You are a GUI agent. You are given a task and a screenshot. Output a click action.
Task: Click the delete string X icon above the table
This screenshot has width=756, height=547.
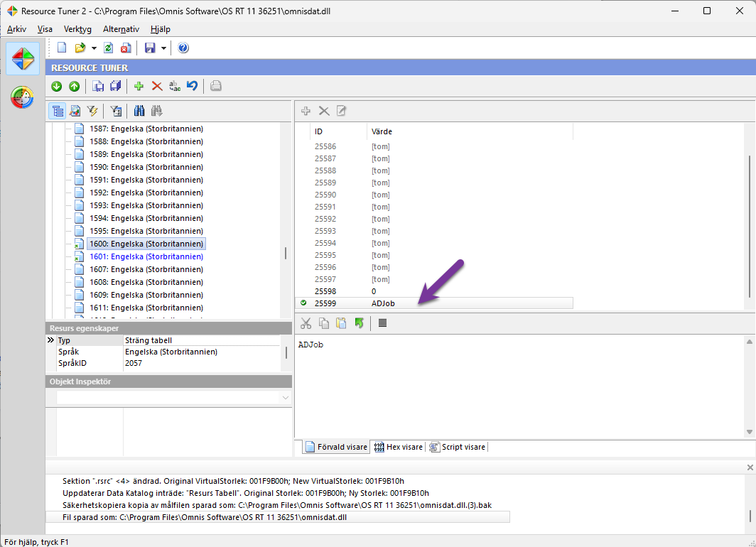(324, 111)
